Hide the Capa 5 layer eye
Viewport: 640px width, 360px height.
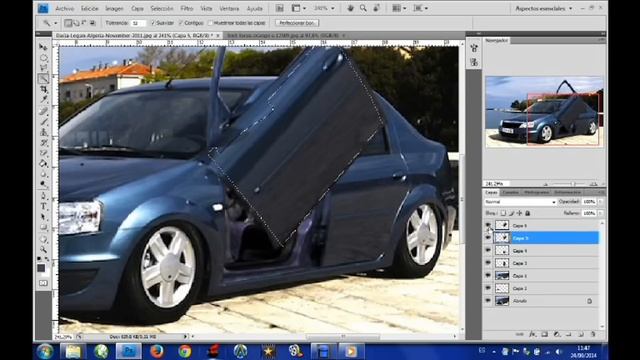(x=488, y=238)
